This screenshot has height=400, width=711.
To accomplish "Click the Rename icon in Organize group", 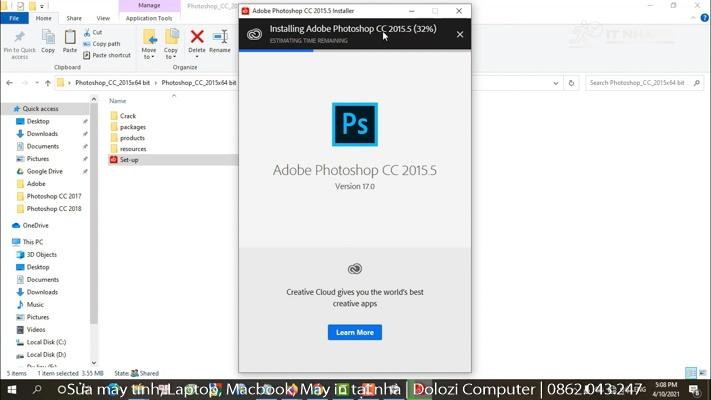I will click(x=219, y=40).
